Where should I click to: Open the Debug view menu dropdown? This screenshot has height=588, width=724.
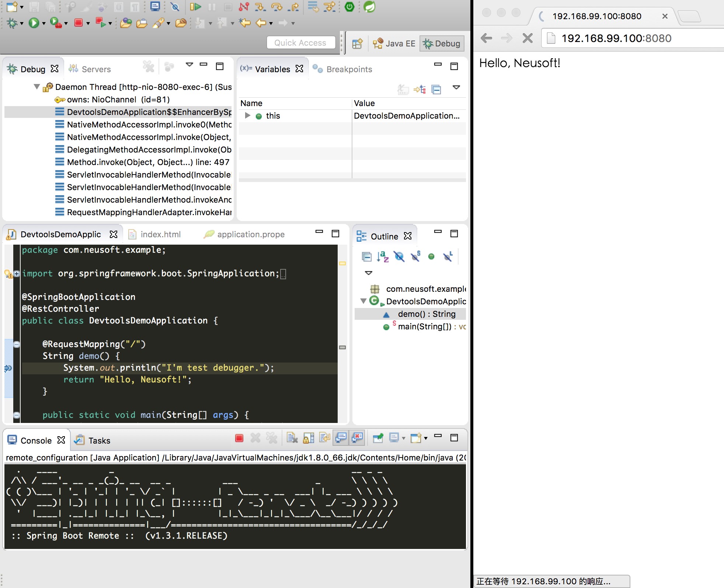coord(189,64)
